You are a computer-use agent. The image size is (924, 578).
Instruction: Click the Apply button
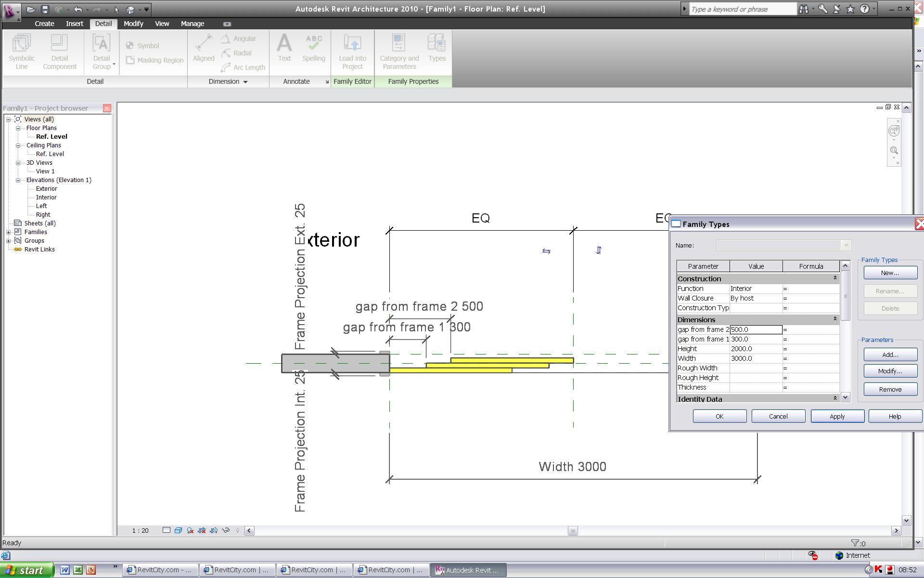(x=837, y=416)
